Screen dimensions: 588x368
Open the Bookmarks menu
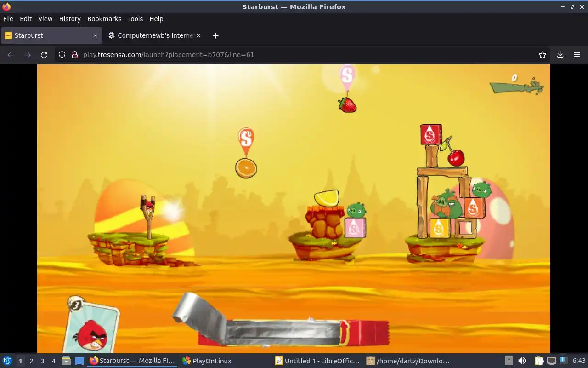tap(104, 19)
